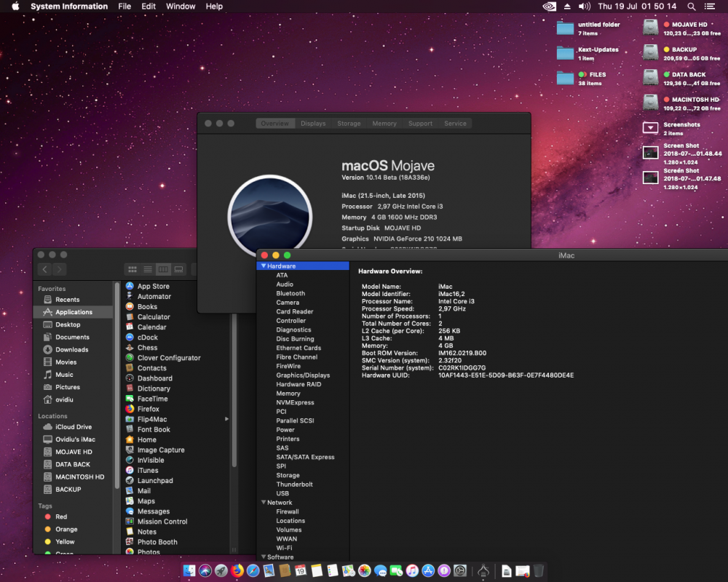Open the App Store app in Finder list
The width and height of the screenshot is (728, 582).
click(148, 287)
